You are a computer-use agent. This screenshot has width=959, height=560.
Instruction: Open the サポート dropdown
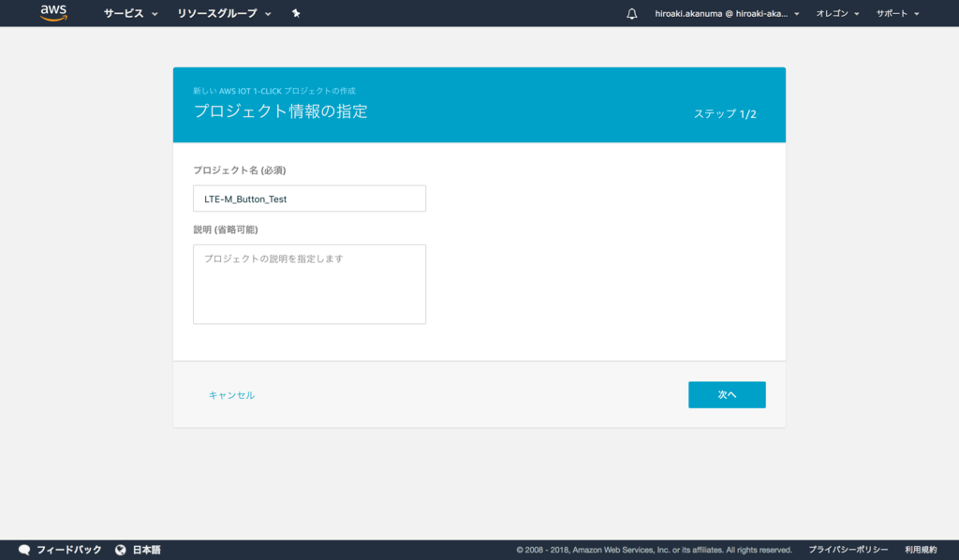[895, 13]
